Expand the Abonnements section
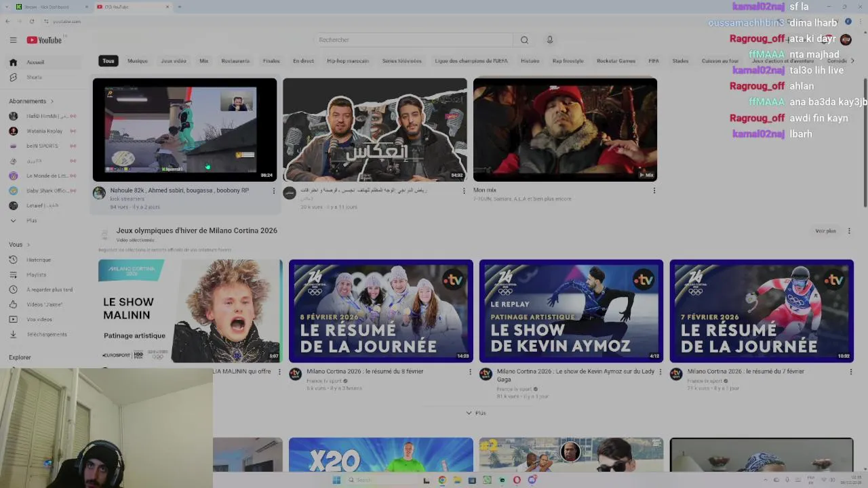 point(32,101)
